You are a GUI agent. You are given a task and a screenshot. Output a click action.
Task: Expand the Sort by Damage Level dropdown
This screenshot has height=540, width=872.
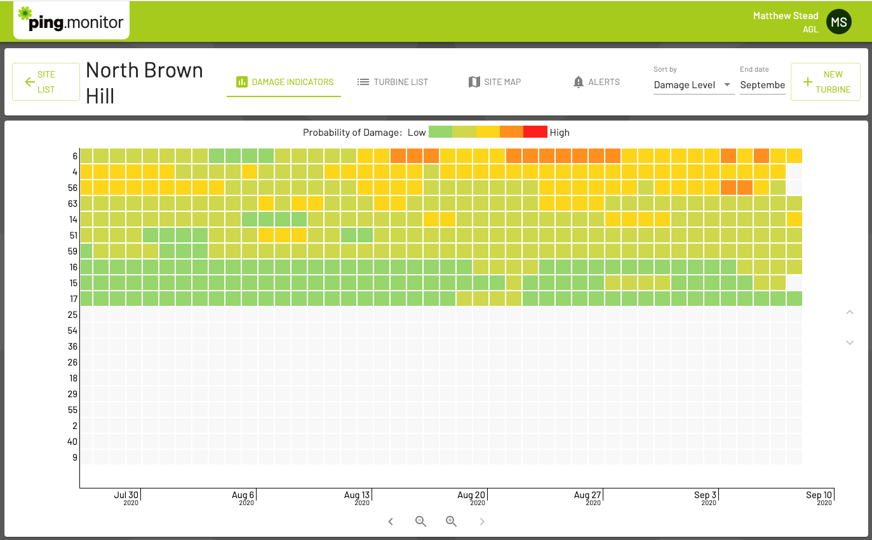click(692, 85)
